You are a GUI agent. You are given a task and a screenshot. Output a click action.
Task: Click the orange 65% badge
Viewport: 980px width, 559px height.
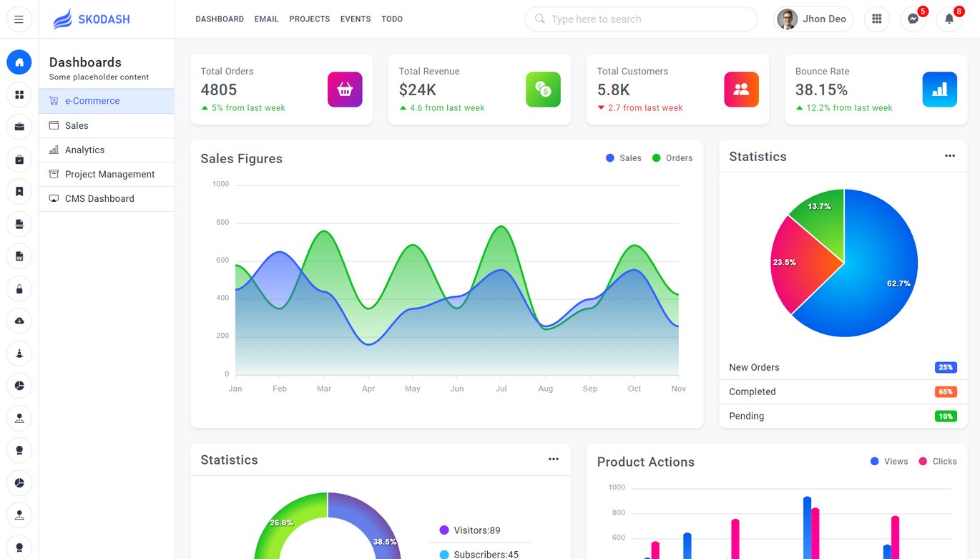pyautogui.click(x=946, y=392)
